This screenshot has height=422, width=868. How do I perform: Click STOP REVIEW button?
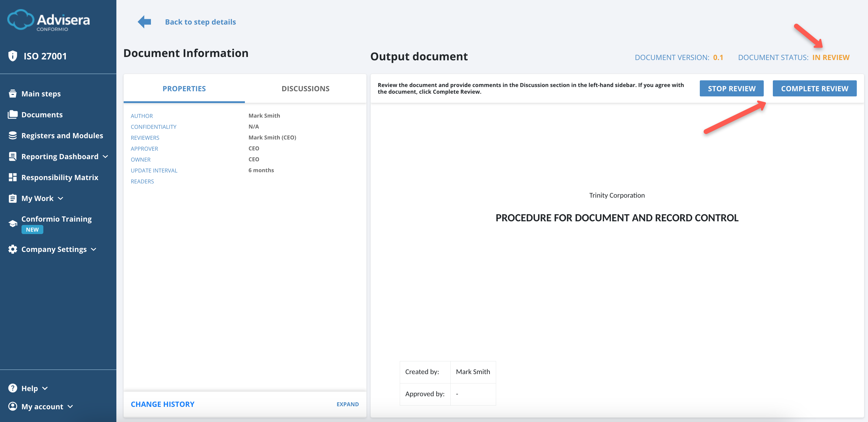pos(732,88)
